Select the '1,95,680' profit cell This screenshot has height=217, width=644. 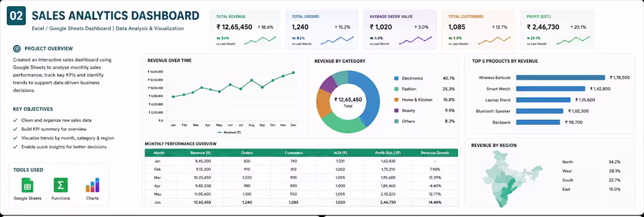pos(388,177)
